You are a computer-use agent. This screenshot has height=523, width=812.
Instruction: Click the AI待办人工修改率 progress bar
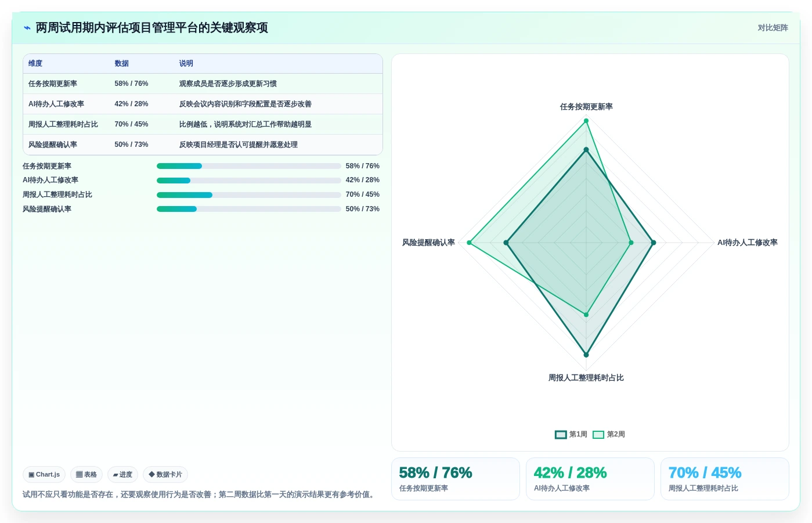click(249, 181)
